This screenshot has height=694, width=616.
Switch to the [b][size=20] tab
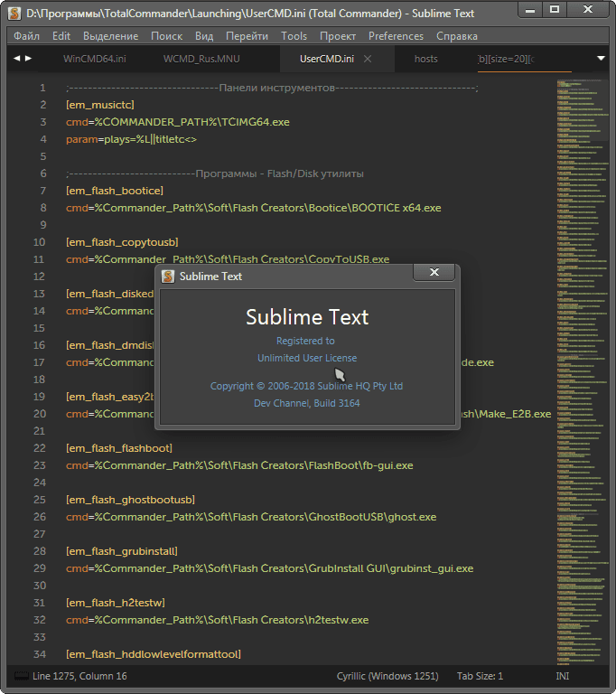(506, 59)
